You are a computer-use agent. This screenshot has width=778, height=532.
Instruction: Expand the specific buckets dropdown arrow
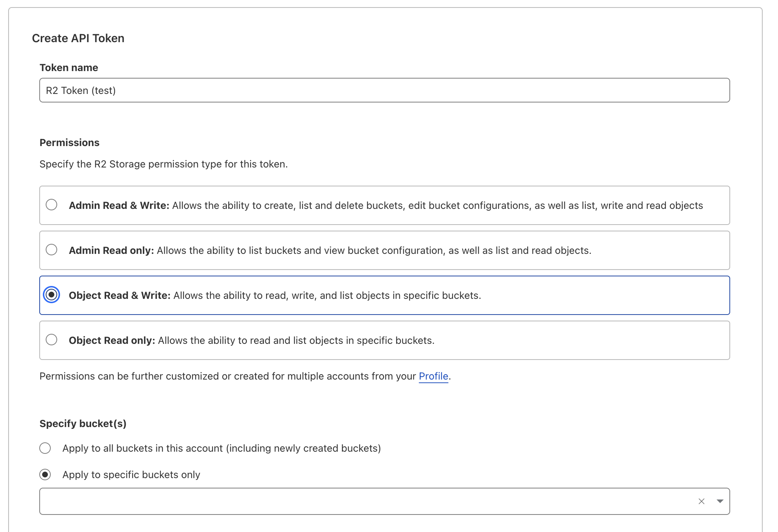click(720, 501)
